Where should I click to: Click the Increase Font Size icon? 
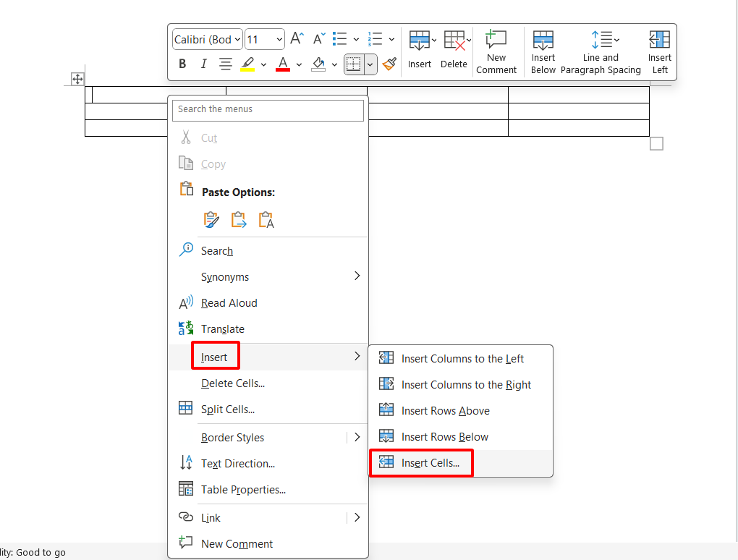[297, 39]
